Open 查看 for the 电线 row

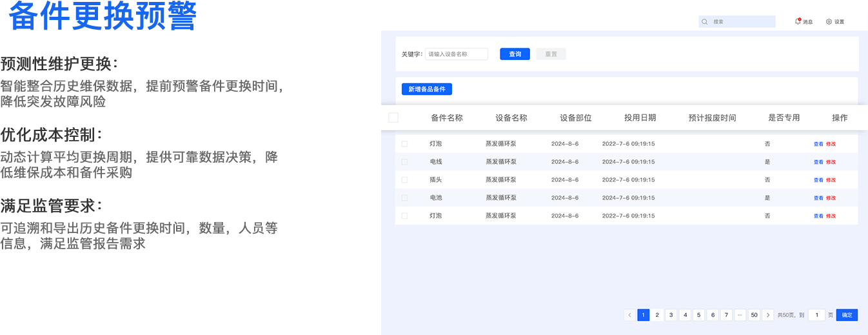point(818,162)
